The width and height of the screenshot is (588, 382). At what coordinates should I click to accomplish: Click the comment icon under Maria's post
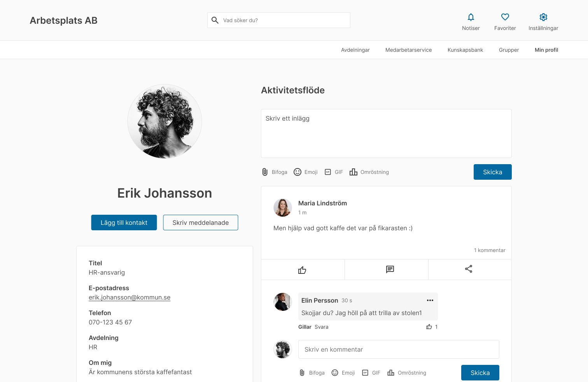[x=390, y=269]
